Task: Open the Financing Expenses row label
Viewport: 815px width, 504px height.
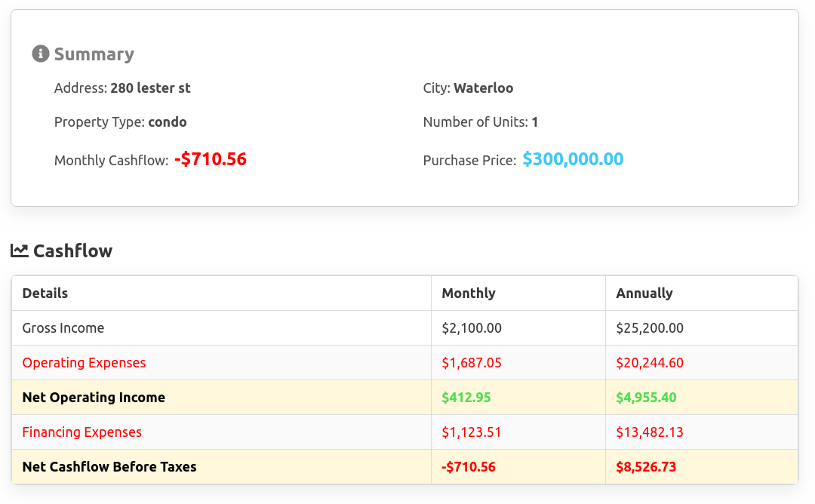Action: point(81,432)
